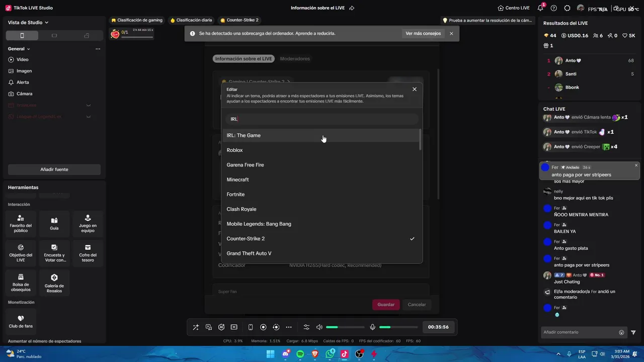This screenshot has height=362, width=644.
Task: Mute the speaker output
Action: (319, 327)
